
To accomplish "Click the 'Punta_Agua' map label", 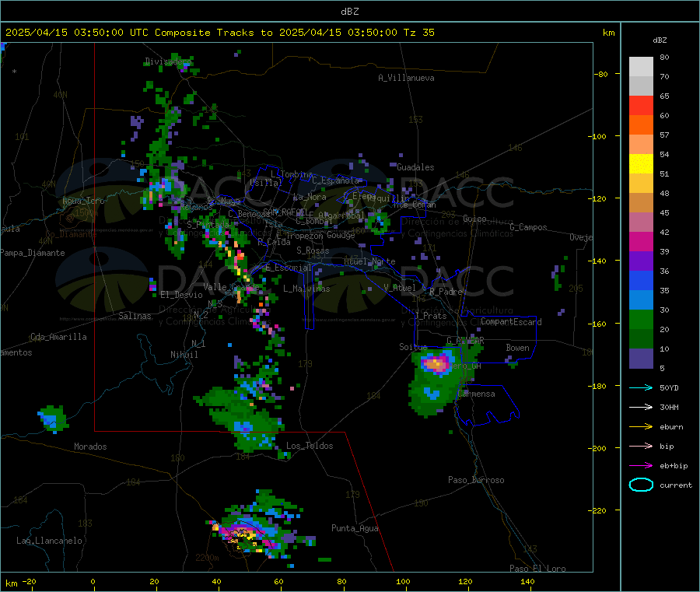I will coord(355,528).
